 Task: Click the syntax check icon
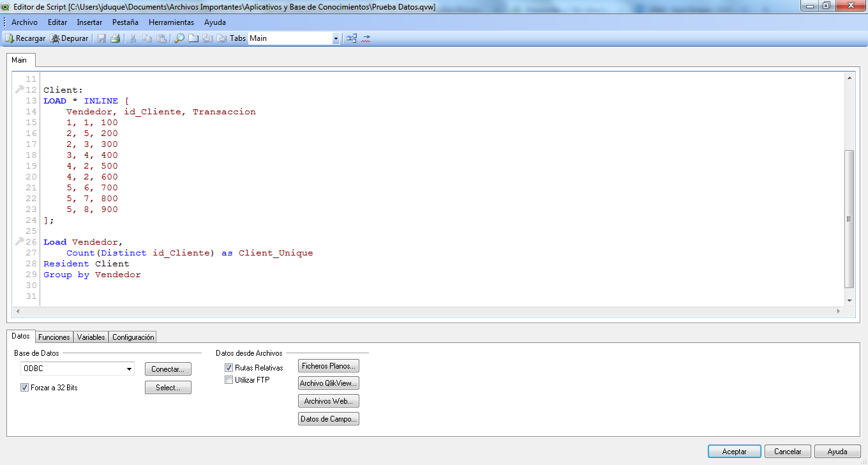[366, 38]
